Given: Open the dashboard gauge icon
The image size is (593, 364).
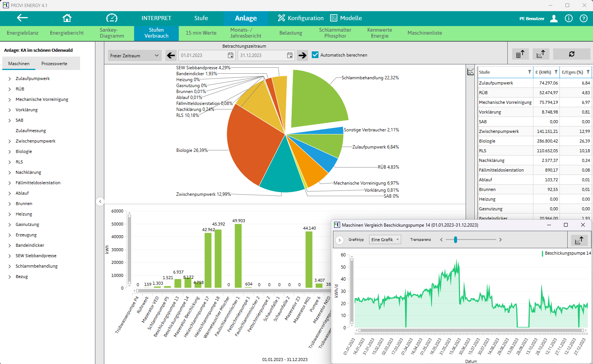Looking at the screenshot, I should pyautogui.click(x=112, y=18).
